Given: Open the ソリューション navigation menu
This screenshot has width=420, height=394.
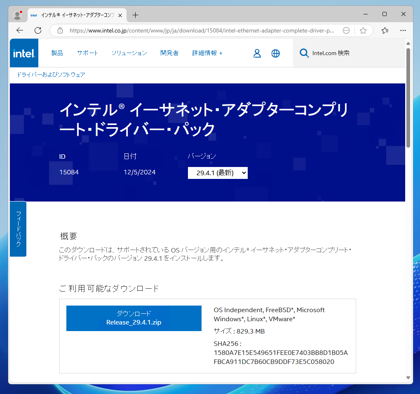Looking at the screenshot, I should point(129,53).
